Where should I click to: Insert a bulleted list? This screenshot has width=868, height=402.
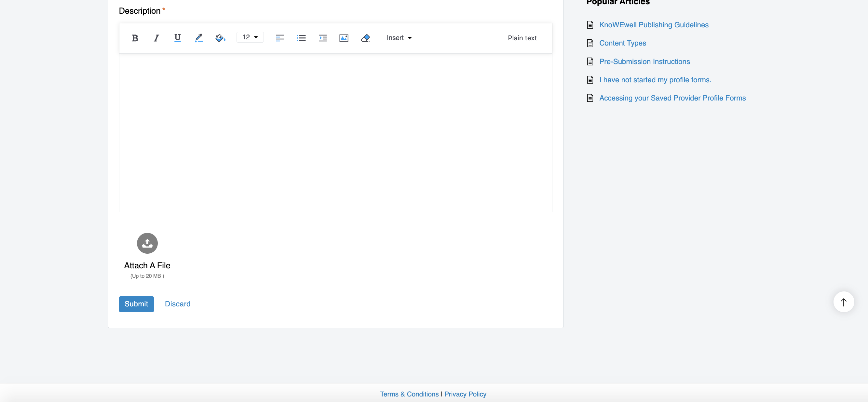coord(301,38)
